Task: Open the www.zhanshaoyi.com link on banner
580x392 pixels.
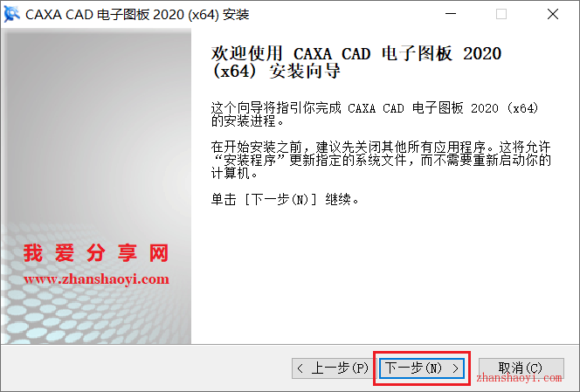Action: pyautogui.click(x=96, y=279)
